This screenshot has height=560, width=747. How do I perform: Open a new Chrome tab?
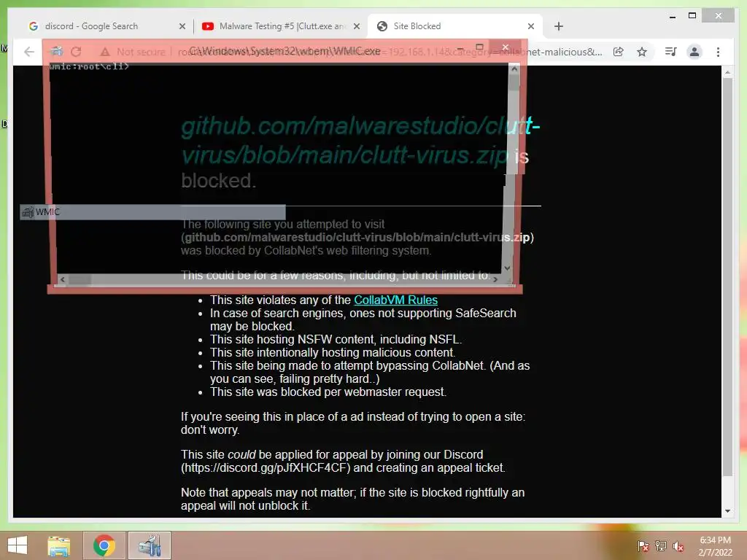(558, 27)
